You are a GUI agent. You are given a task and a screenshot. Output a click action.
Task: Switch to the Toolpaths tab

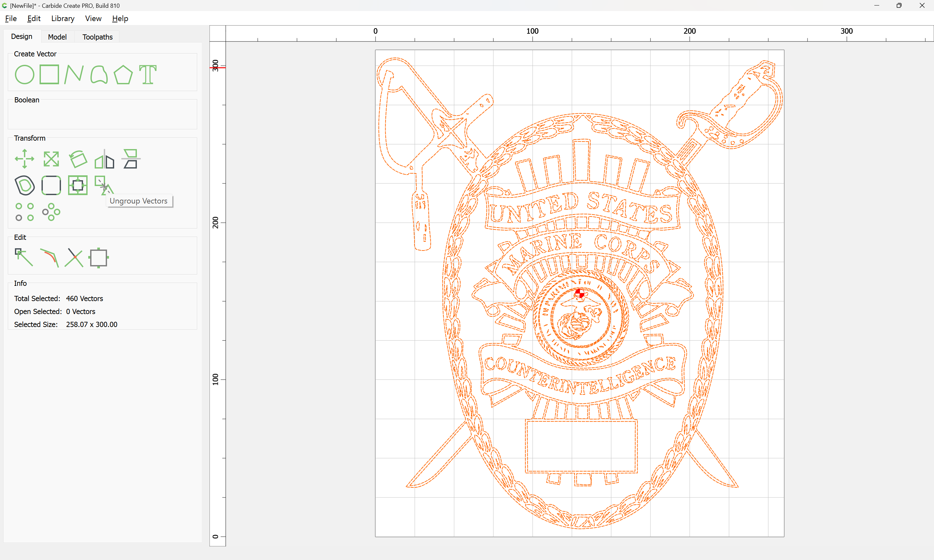click(x=97, y=37)
